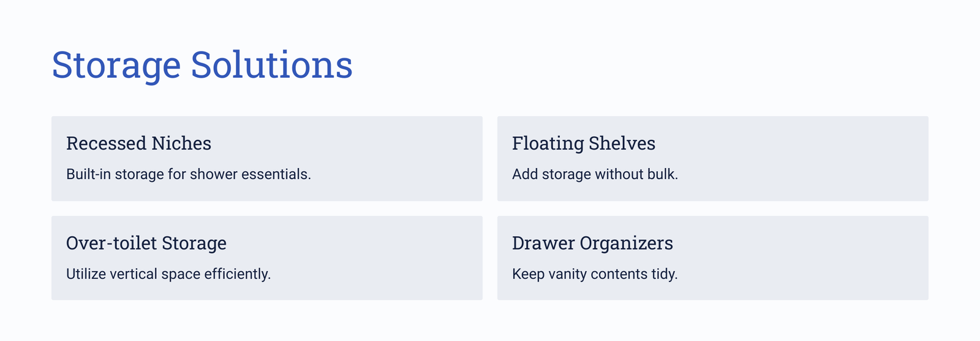Click the word 'Solutions' in the heading
Image resolution: width=980 pixels, height=341 pixels.
[x=272, y=65]
